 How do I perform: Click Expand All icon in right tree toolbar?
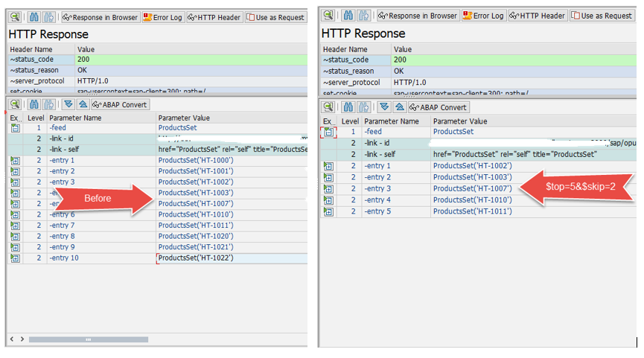(383, 107)
